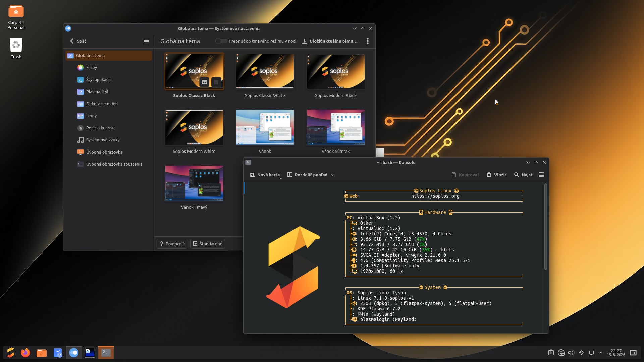The width and height of the screenshot is (644, 362).
Task: Select Globálna téma in the sidebar
Action: pos(109,55)
